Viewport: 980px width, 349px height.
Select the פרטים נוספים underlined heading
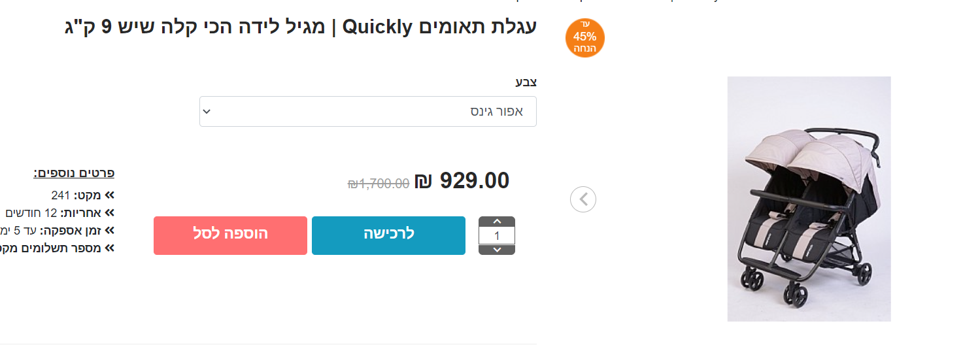[x=74, y=173]
